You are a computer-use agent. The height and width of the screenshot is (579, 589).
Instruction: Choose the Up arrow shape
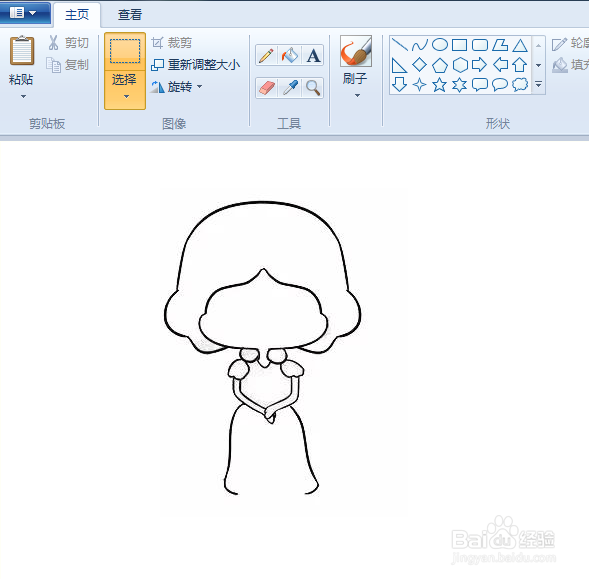[x=520, y=65]
